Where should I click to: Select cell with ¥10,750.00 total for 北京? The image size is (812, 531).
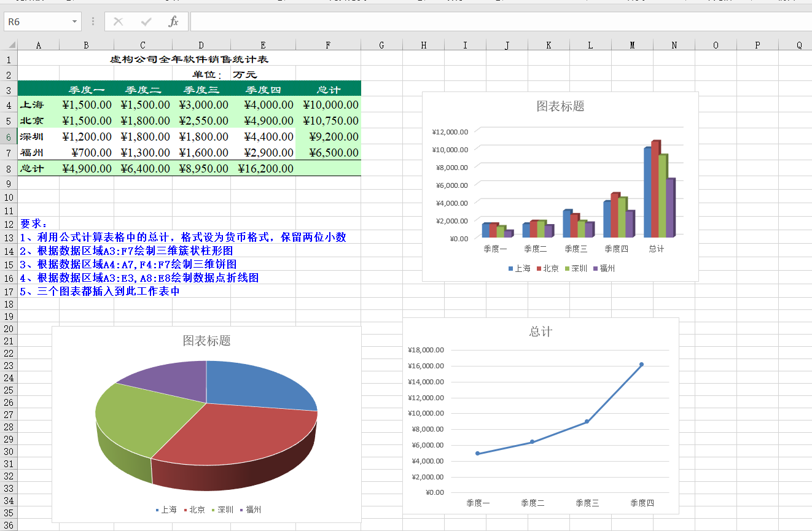tap(328, 121)
